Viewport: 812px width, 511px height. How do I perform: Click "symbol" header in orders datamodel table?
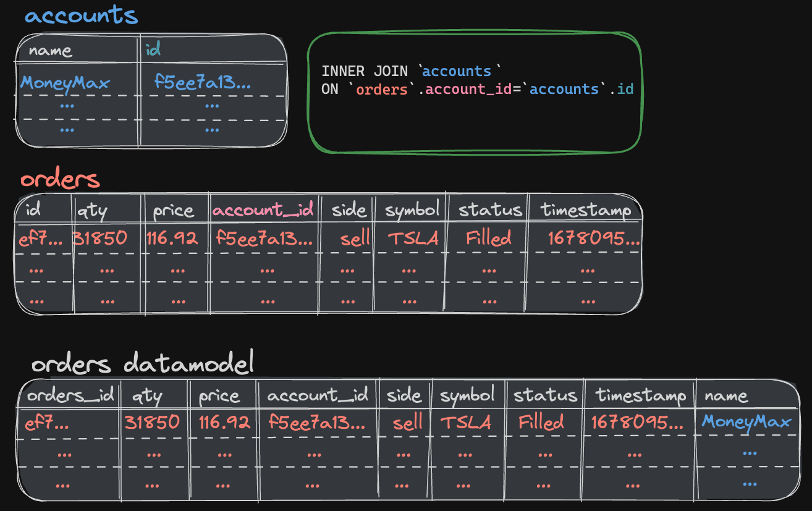coord(467,395)
